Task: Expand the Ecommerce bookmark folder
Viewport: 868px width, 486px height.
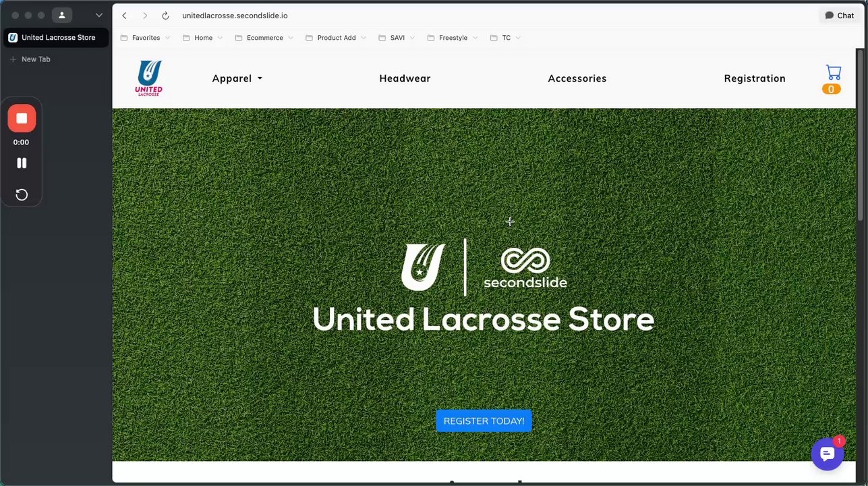Action: click(x=264, y=38)
